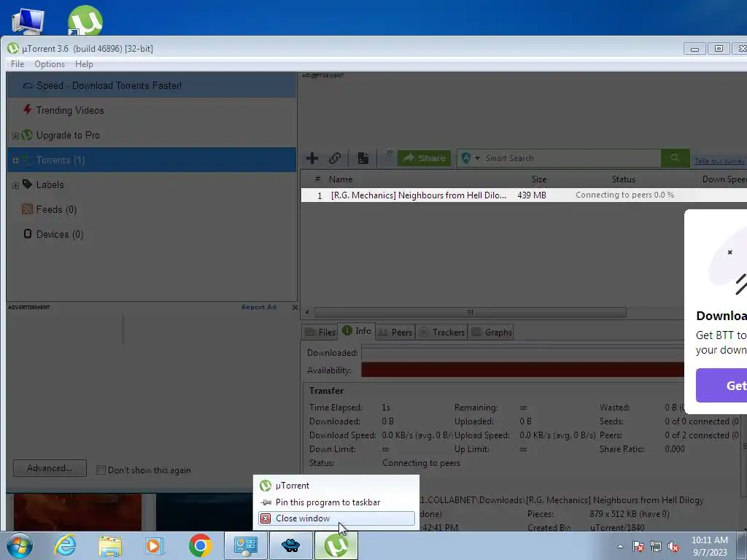The image size is (747, 560).
Task: Click the Report Ad link
Action: [x=259, y=307]
